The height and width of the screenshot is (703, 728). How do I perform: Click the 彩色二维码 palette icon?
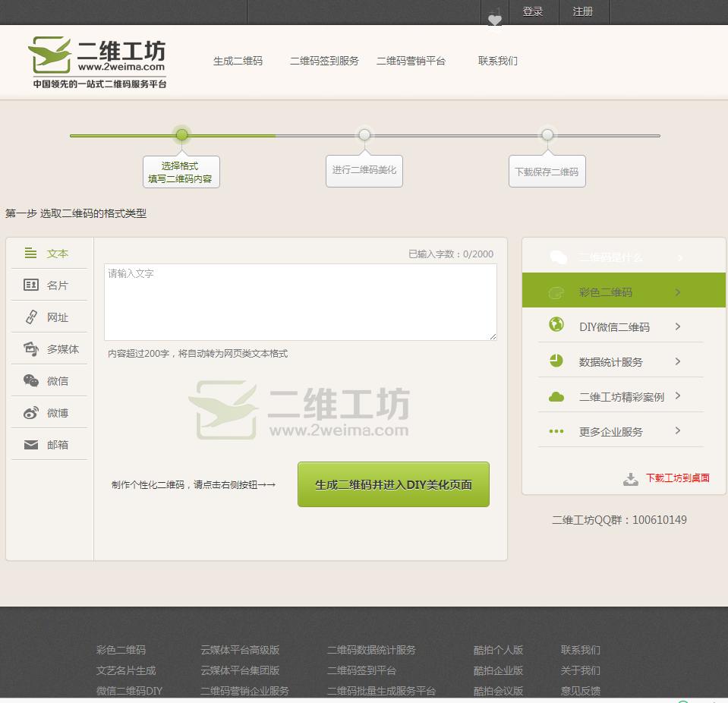tap(556, 292)
